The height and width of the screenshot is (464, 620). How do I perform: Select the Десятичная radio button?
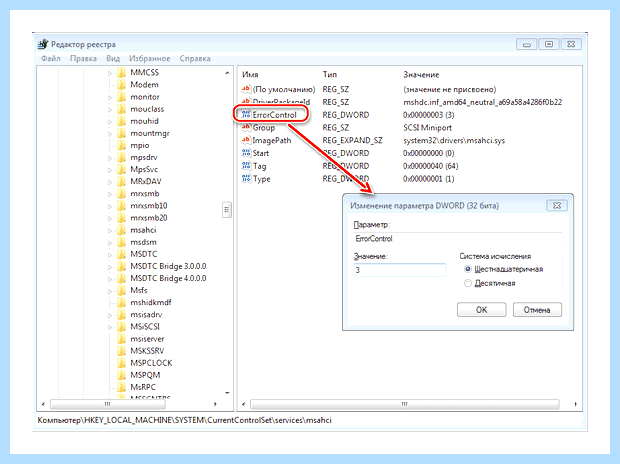[468, 283]
